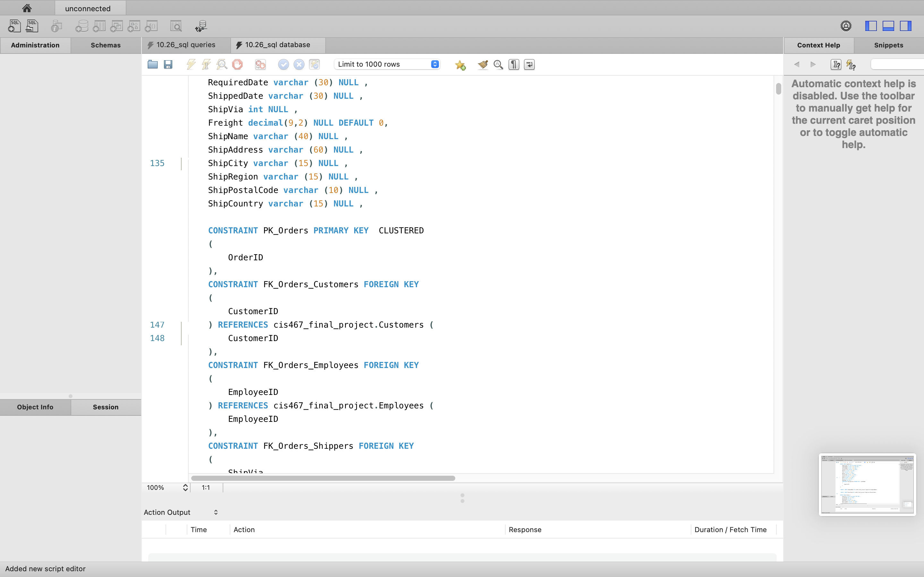This screenshot has width=924, height=577.
Task: Expand the Action Output selector
Action: pos(216,512)
